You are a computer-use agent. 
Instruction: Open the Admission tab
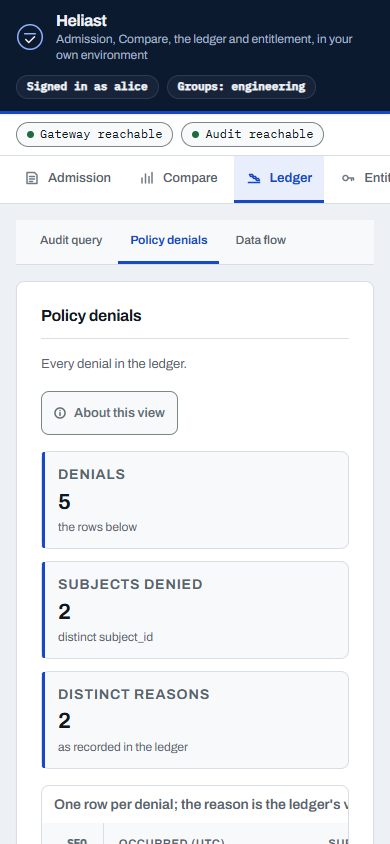click(69, 179)
